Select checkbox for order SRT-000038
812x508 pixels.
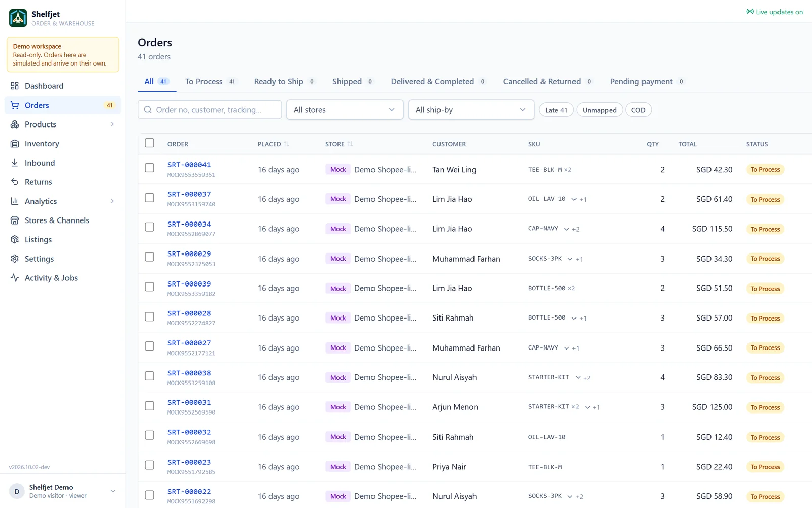(x=149, y=376)
